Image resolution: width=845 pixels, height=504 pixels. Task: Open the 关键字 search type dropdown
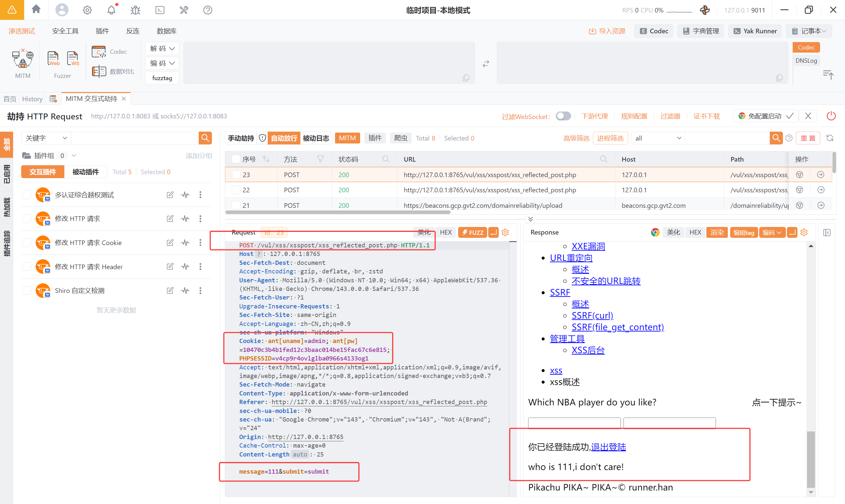[46, 138]
